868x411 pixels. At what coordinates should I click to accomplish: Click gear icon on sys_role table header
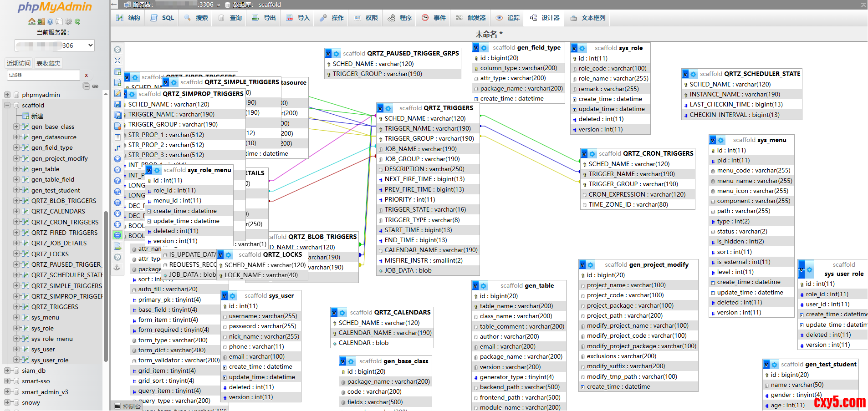coord(582,48)
